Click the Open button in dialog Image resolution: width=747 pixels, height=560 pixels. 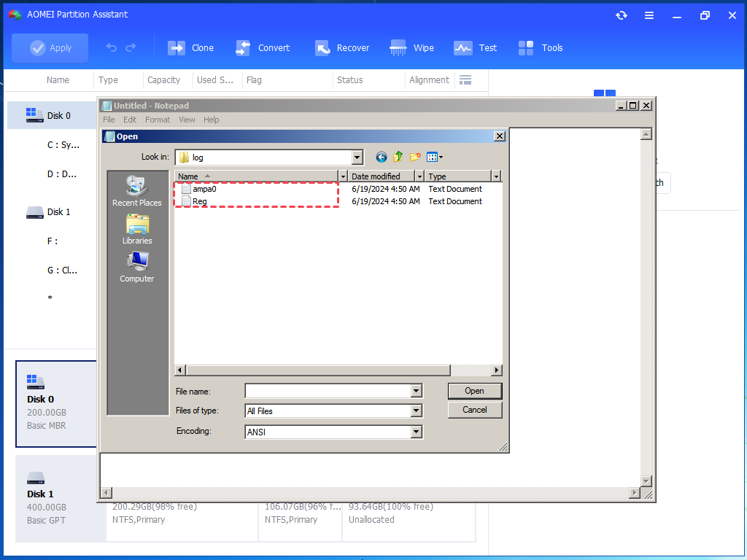click(x=474, y=391)
